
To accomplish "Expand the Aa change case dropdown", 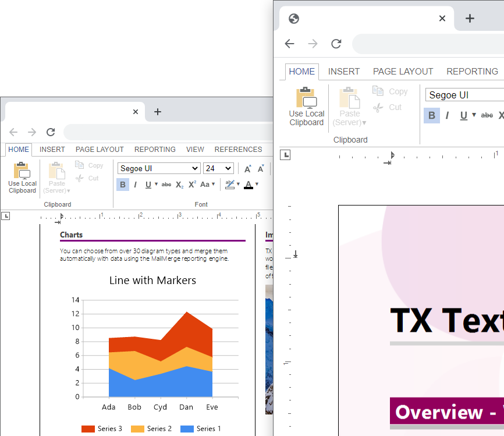I will point(207,185).
